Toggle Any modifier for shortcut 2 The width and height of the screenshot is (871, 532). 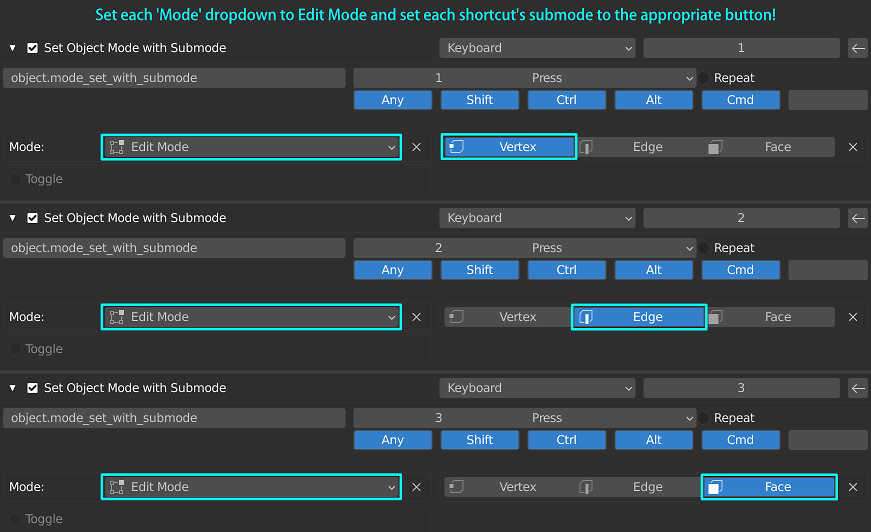(393, 270)
